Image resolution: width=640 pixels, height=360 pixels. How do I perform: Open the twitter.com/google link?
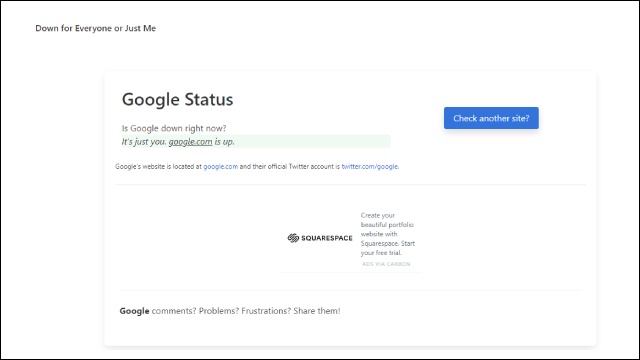[x=370, y=167]
